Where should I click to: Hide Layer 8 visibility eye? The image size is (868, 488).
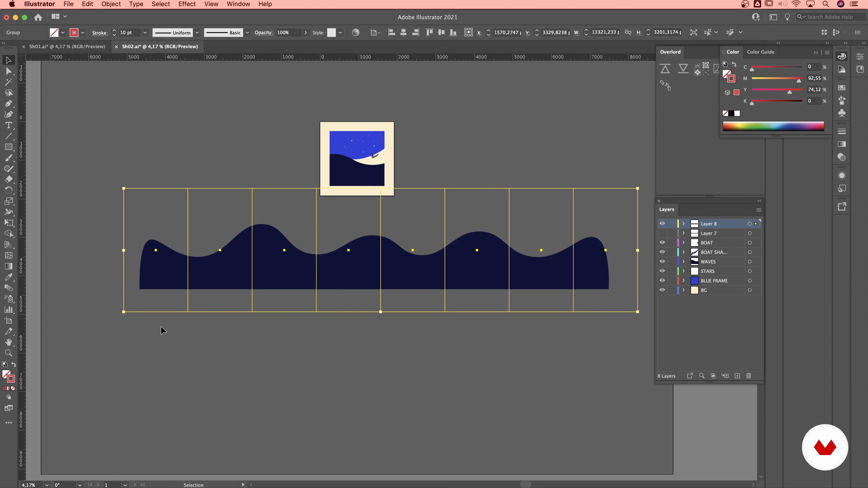(662, 223)
